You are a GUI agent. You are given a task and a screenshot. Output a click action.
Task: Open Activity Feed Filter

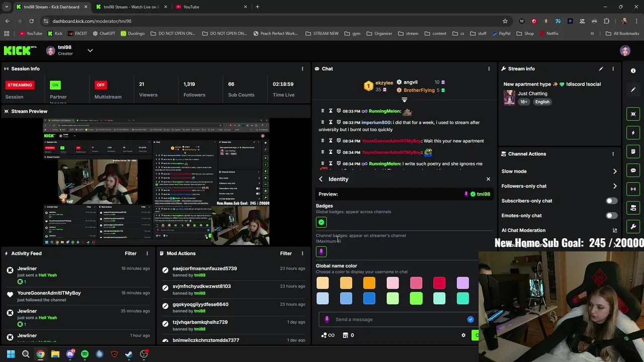[x=130, y=253]
